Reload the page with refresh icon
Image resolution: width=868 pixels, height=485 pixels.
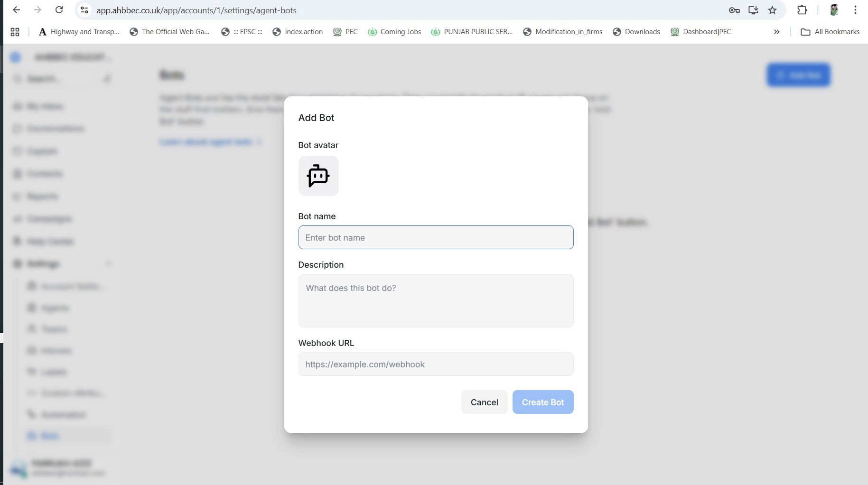[x=59, y=10]
